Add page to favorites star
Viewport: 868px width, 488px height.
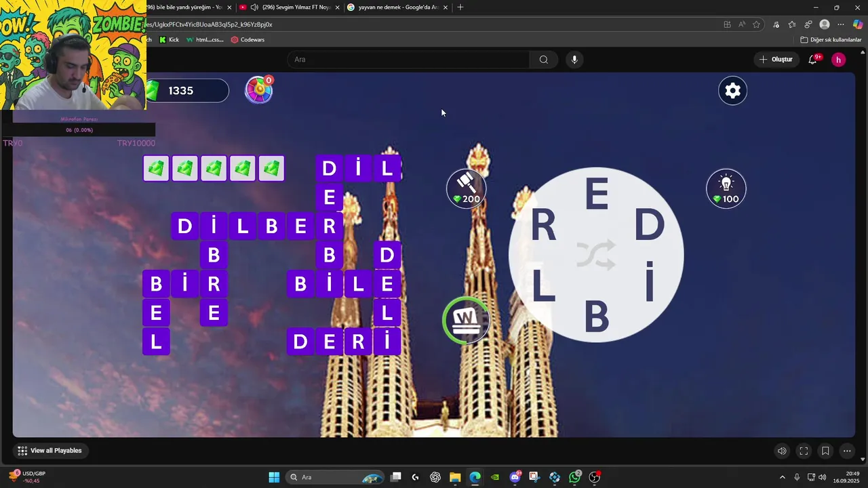pyautogui.click(x=757, y=24)
